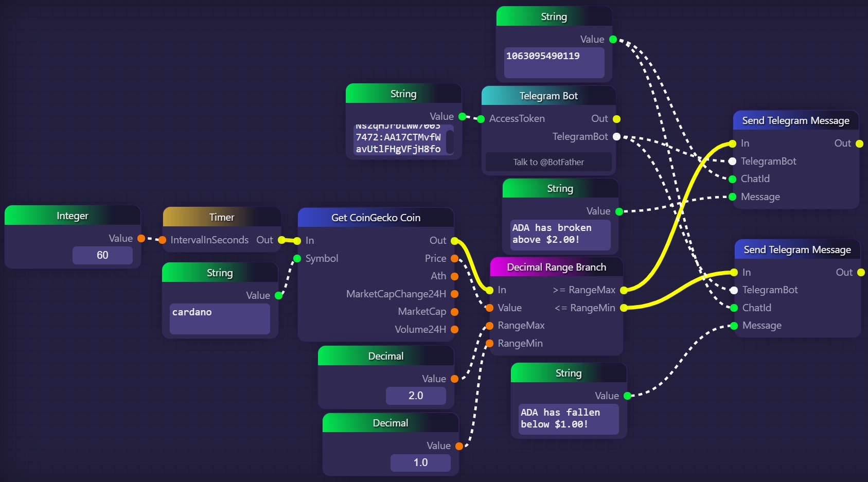This screenshot has width=868, height=482.
Task: Click the MarketCap output port
Action: (x=454, y=312)
